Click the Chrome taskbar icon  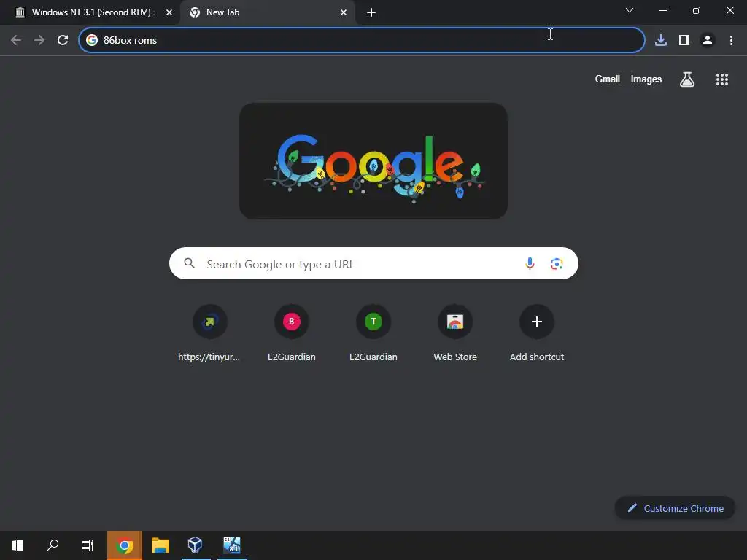[124, 545]
